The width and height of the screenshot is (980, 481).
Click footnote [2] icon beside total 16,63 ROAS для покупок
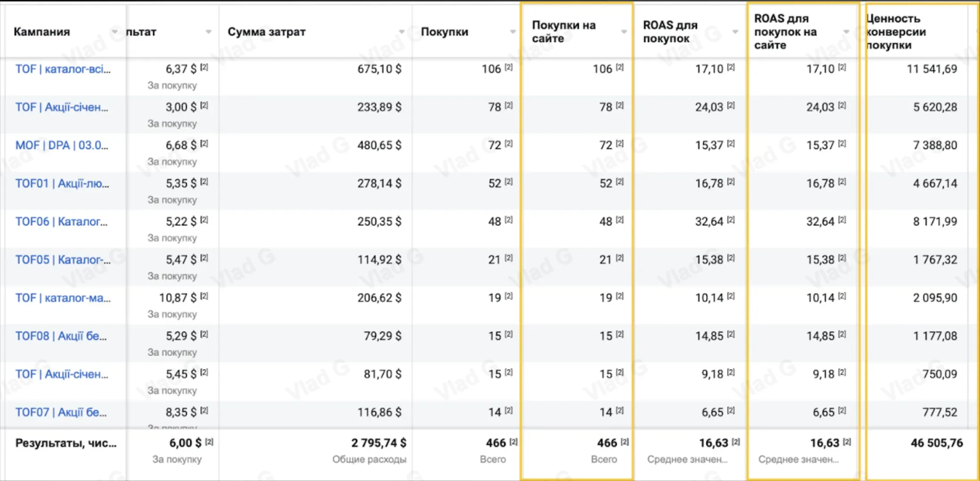[736, 442]
